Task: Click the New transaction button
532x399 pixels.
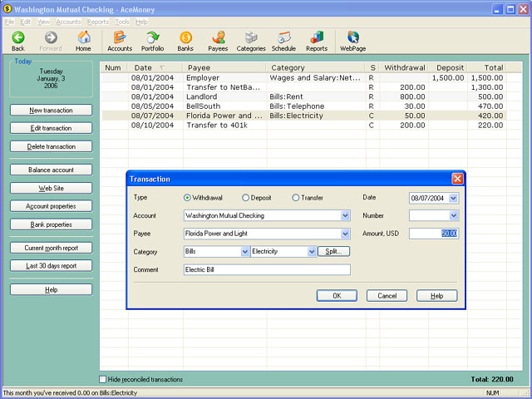Action: click(x=51, y=111)
